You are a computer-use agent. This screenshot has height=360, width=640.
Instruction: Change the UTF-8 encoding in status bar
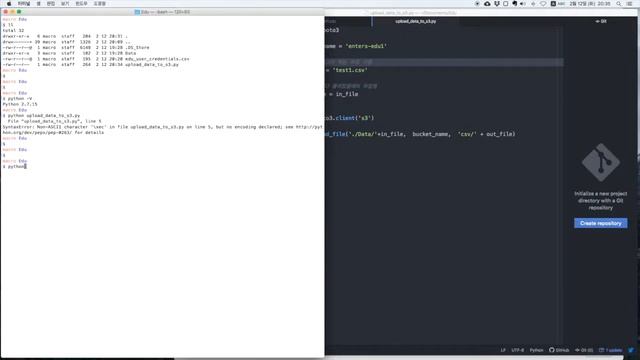[518, 350]
